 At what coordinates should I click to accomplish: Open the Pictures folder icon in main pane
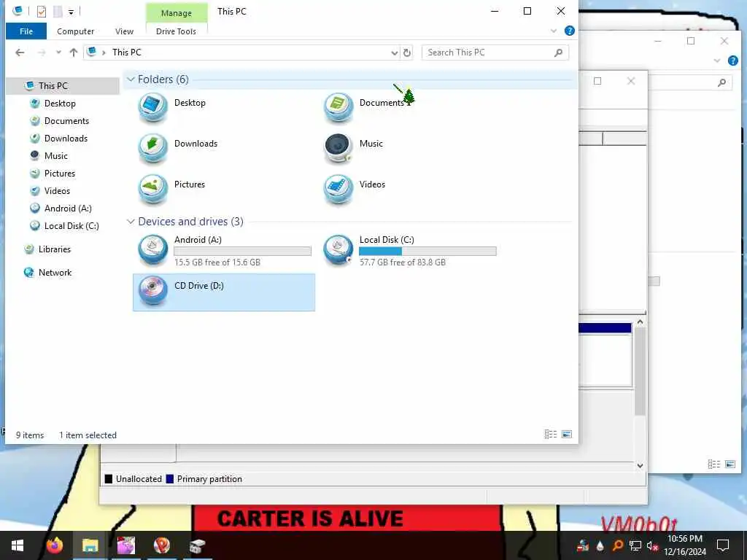(152, 189)
